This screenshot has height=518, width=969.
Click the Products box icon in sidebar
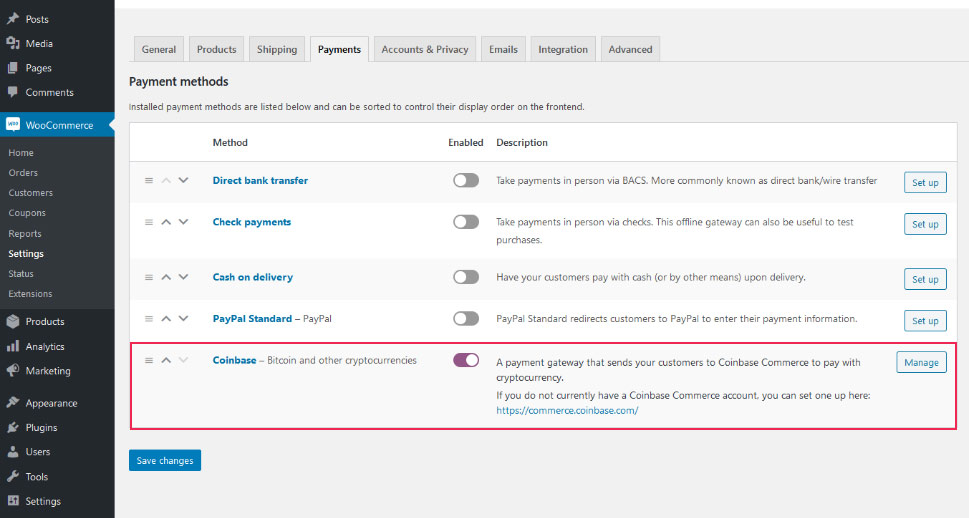13,321
